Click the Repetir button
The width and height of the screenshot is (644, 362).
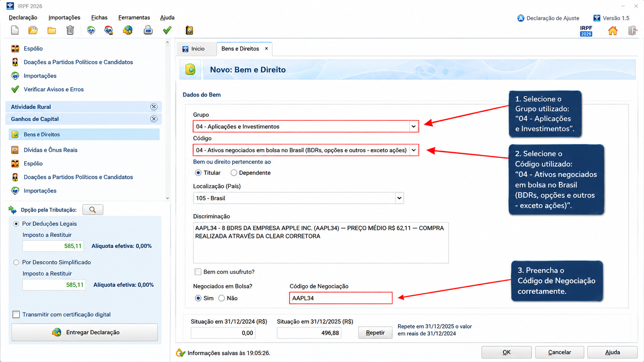pos(375,333)
